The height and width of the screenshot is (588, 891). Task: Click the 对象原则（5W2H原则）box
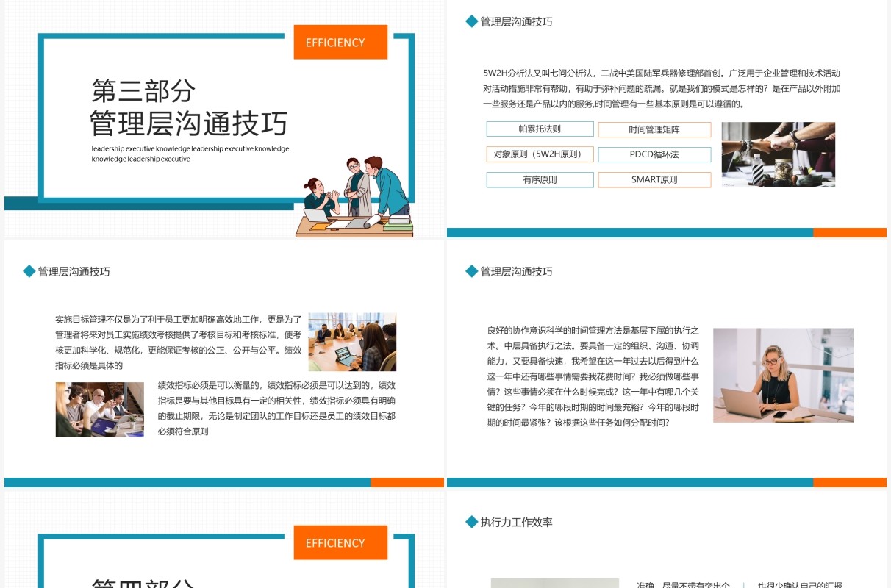(540, 154)
